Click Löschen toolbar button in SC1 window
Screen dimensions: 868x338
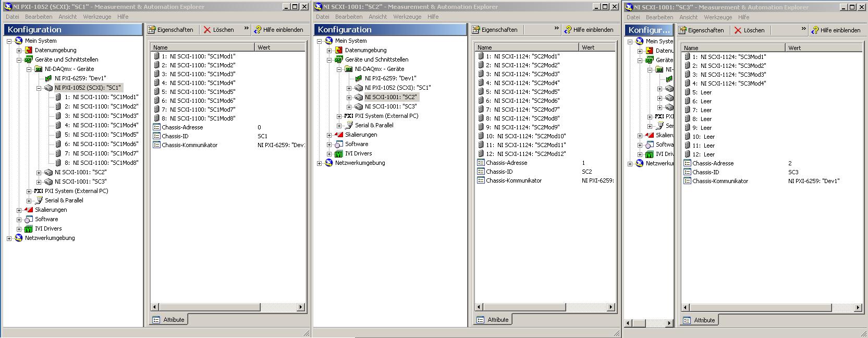click(x=219, y=30)
